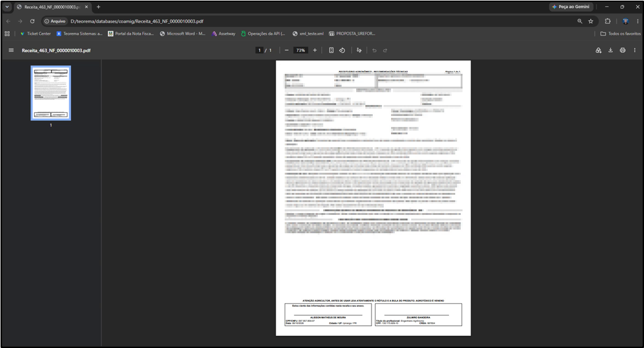Print the PDF document
This screenshot has width=644, height=348.
click(x=623, y=51)
